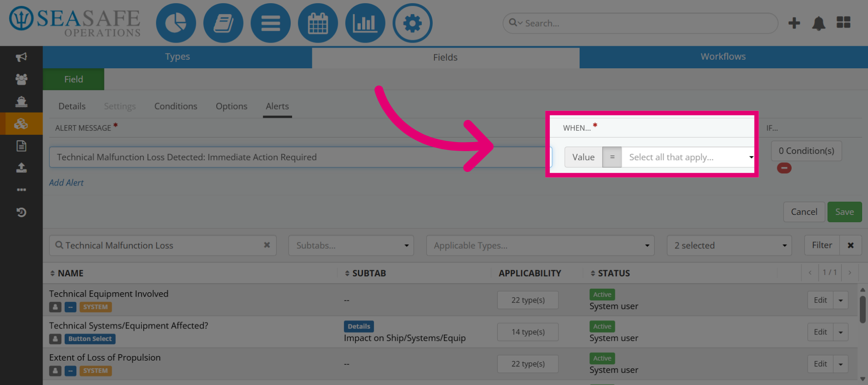This screenshot has width=868, height=385.
Task: Sort the table by SUBTAB column
Action: (365, 273)
